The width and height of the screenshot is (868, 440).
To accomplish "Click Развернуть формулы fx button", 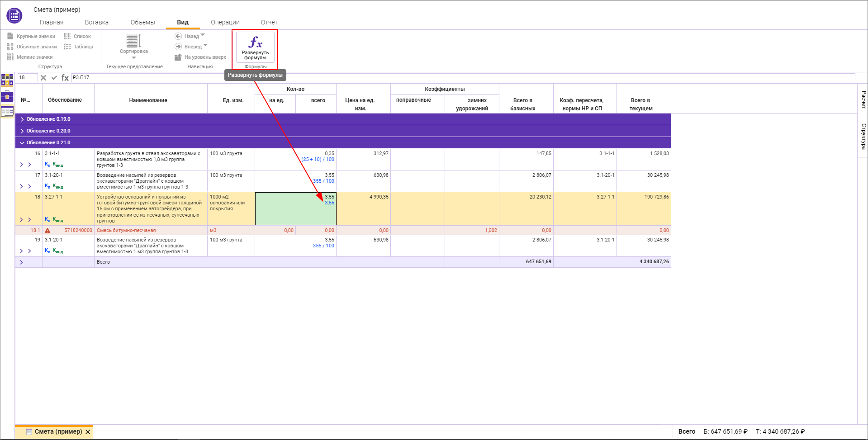I will 255,47.
